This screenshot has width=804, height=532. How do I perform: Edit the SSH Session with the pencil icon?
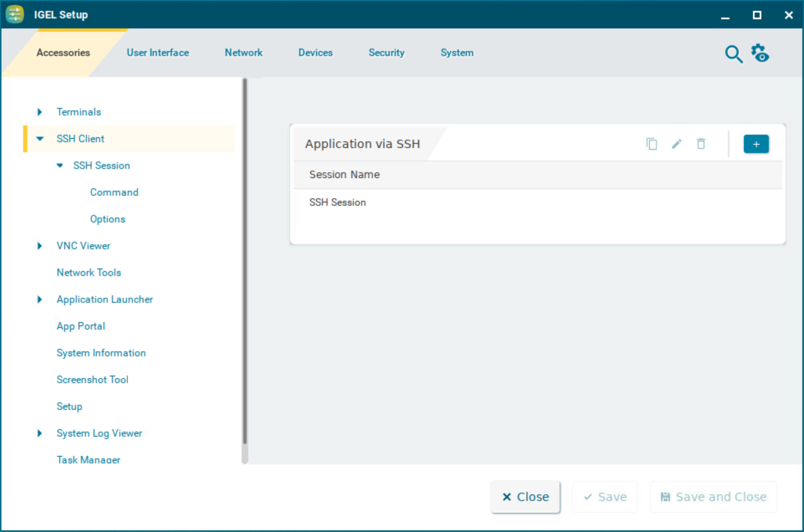[676, 143]
